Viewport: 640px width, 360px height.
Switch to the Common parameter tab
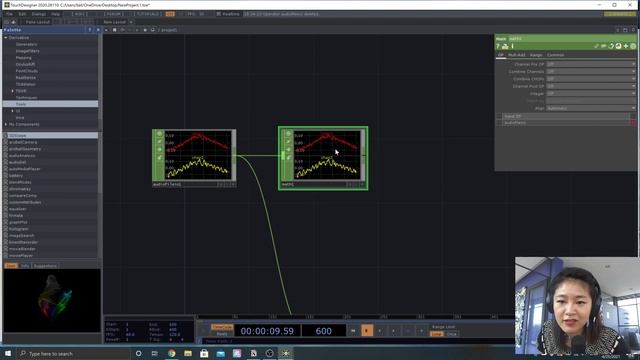point(556,55)
